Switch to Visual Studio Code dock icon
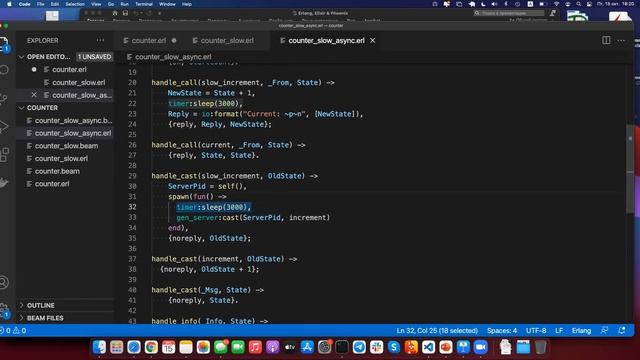 [x=428, y=347]
